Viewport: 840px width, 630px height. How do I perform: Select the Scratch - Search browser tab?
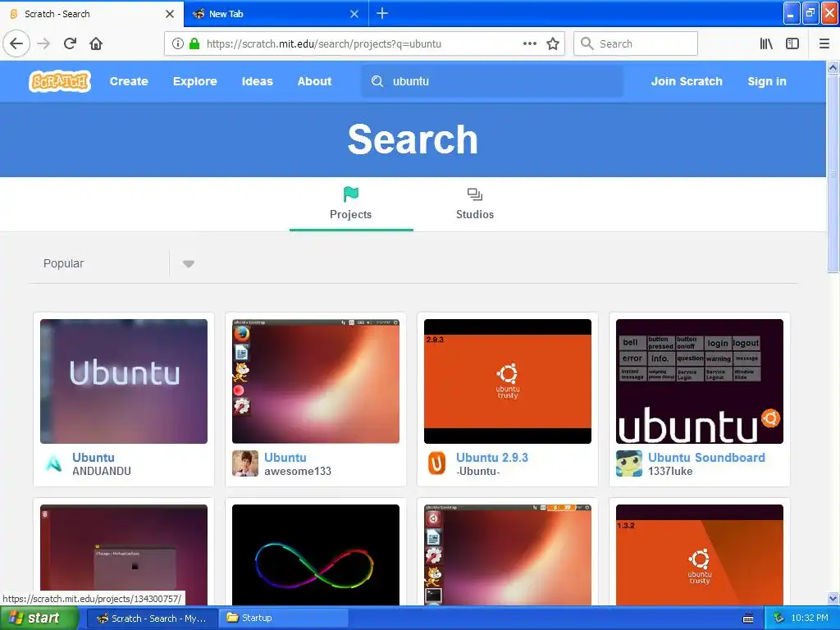point(92,14)
